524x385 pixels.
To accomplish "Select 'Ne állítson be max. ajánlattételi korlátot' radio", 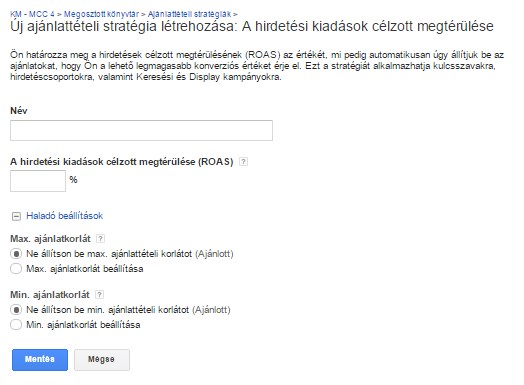I will [x=16, y=254].
